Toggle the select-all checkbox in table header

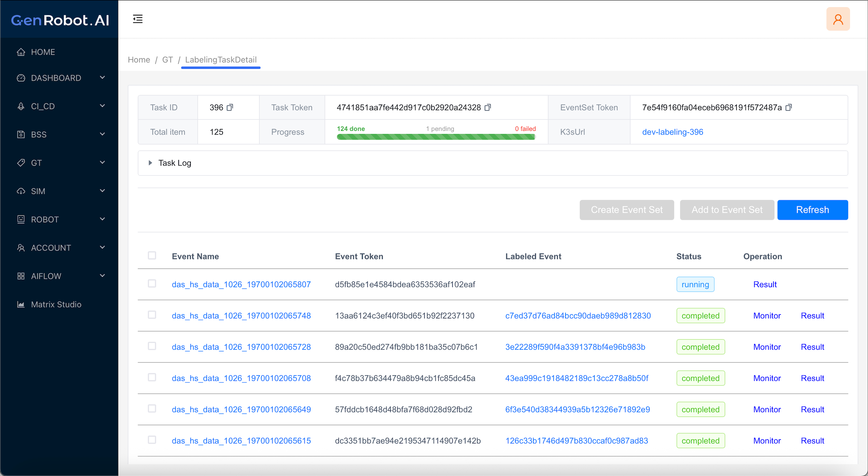[x=152, y=256]
